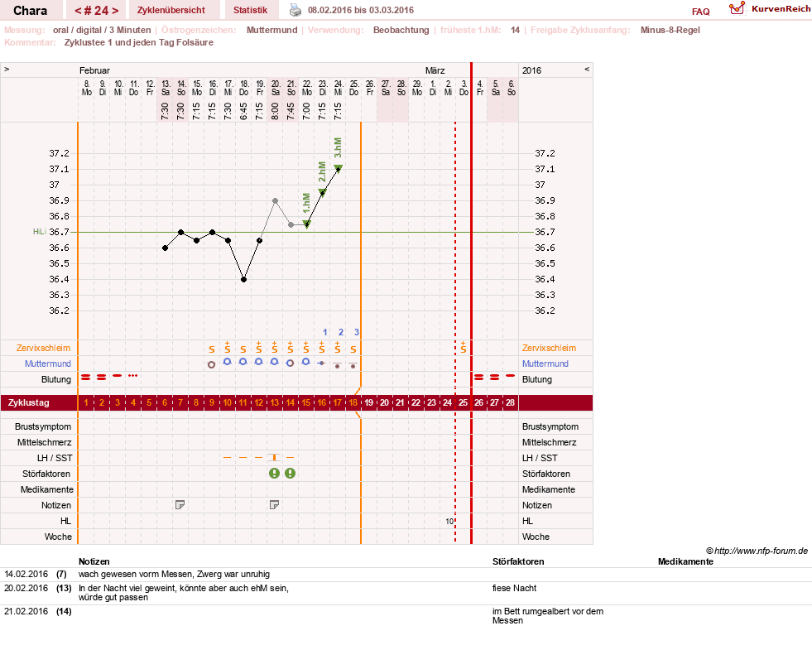The height and width of the screenshot is (650, 812).
Task: Click the blue number 3 above day 18
Action: click(x=356, y=332)
